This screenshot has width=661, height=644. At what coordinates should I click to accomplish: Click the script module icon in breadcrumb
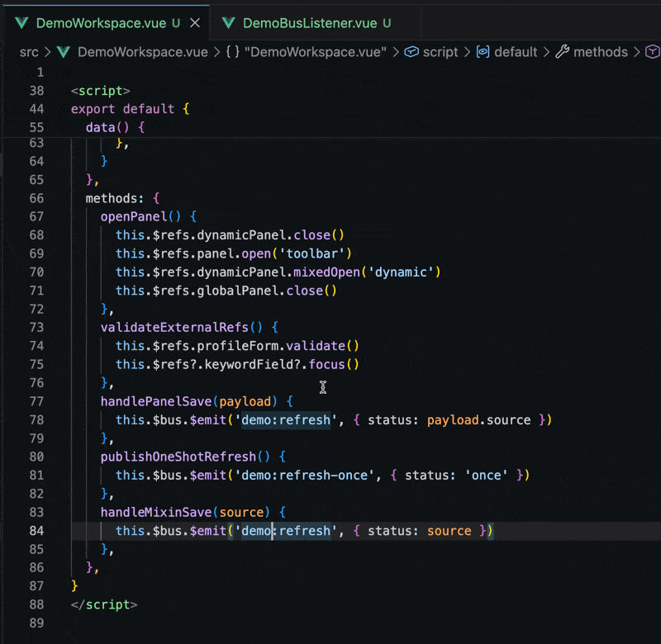click(x=411, y=52)
